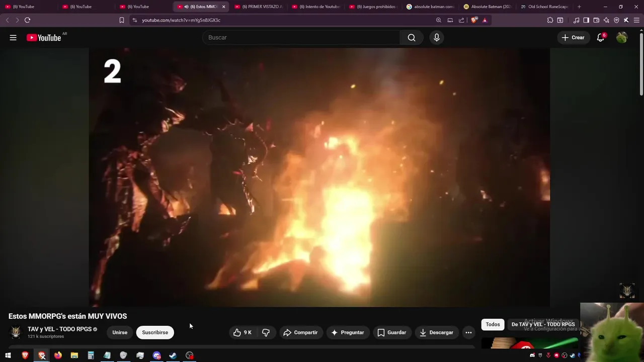Open Brave VPN shield icon

[616, 20]
